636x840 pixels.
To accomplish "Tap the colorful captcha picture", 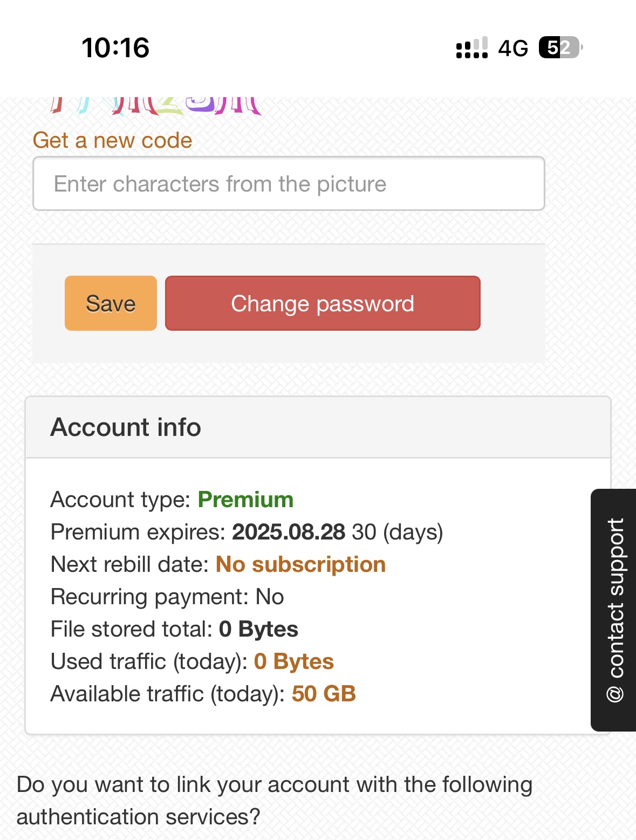I will 156,106.
